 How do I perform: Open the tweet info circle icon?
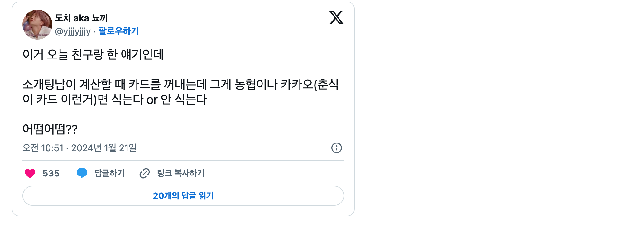click(336, 148)
